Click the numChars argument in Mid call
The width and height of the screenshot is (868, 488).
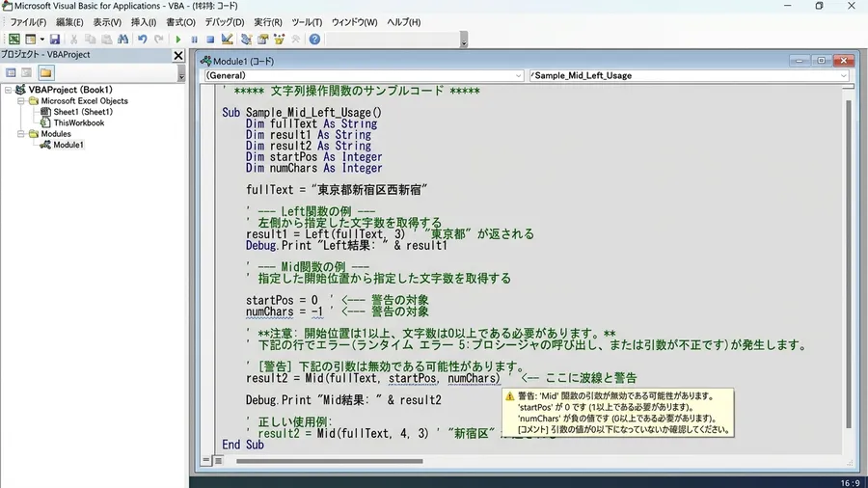473,378
